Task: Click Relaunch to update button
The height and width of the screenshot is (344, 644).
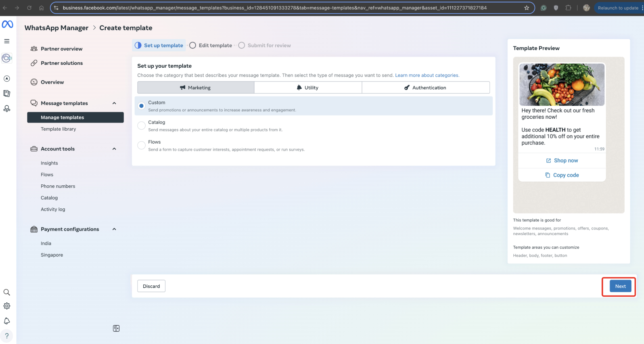Action: tap(618, 8)
